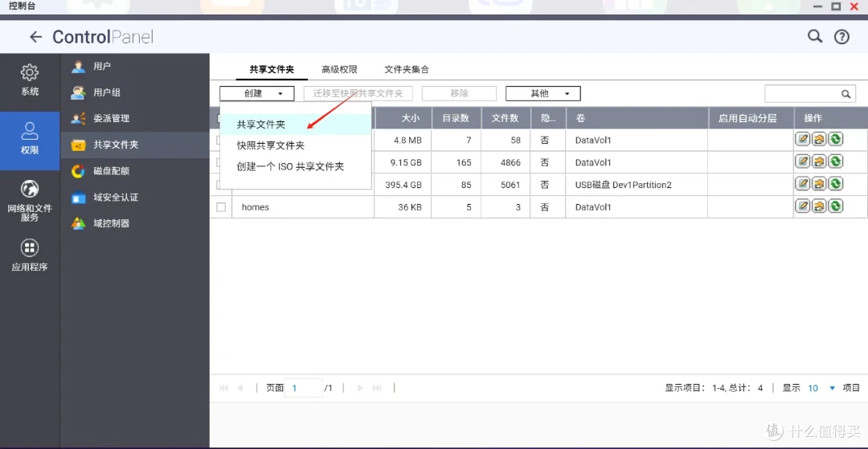Open the Control Panel search magnifier

point(814,36)
